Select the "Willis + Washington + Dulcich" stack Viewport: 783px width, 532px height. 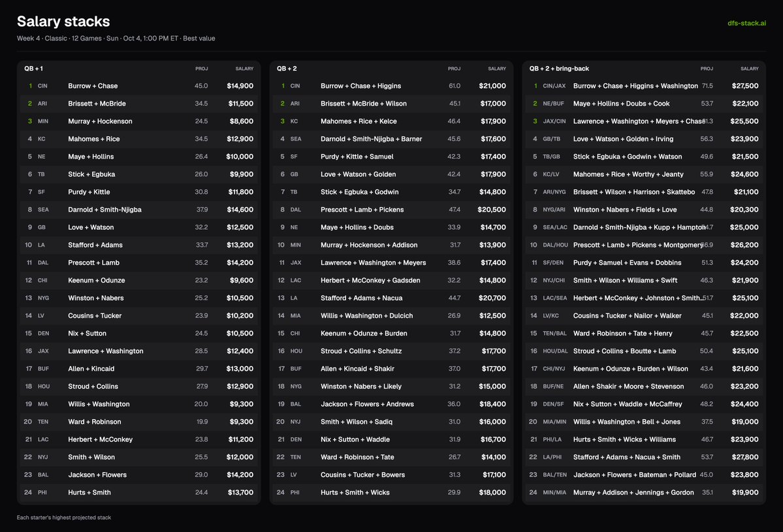click(366, 316)
